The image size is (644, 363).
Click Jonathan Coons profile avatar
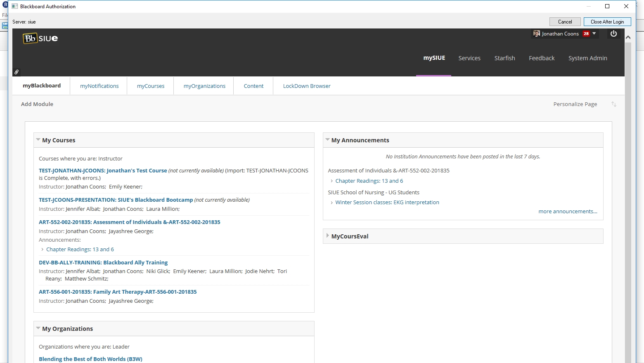coord(536,34)
